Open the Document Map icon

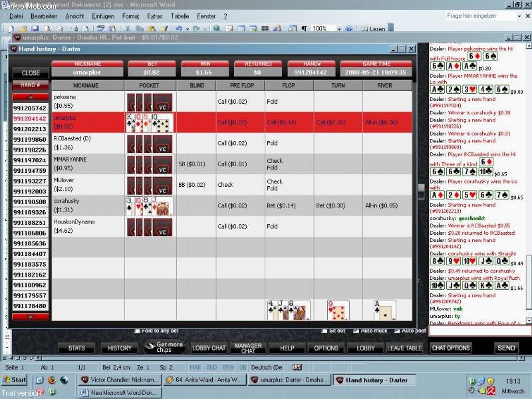[292, 29]
